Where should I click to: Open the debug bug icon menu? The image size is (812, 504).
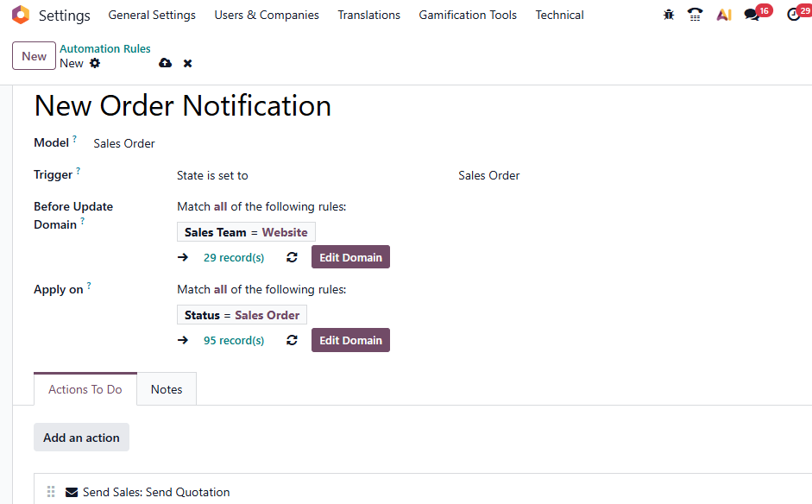668,15
